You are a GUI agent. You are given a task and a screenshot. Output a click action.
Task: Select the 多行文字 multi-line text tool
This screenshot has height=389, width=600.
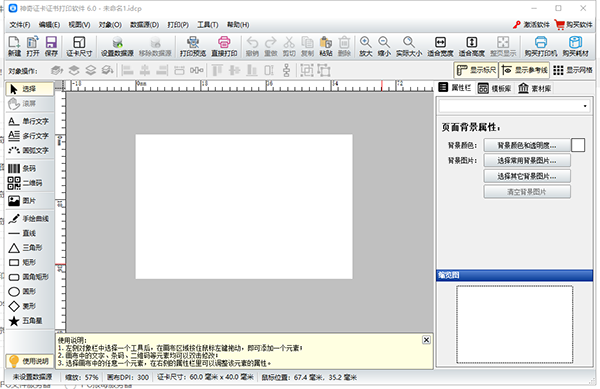point(30,136)
